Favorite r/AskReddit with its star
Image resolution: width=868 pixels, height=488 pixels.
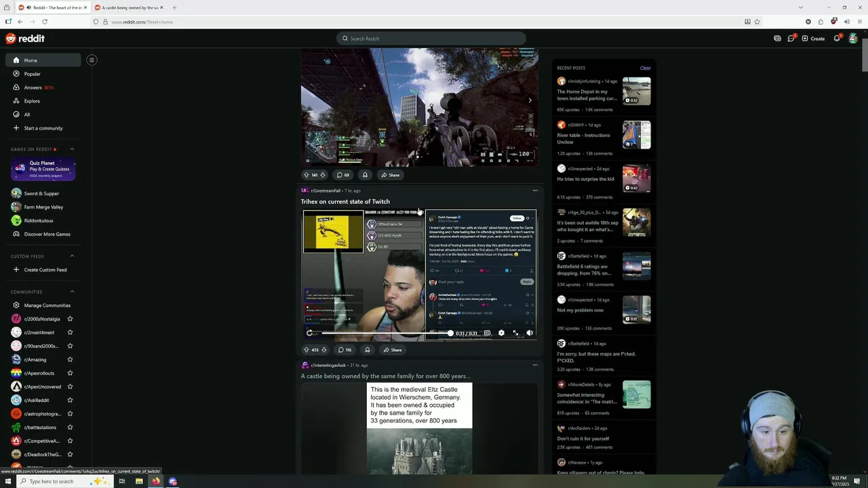[x=70, y=400]
